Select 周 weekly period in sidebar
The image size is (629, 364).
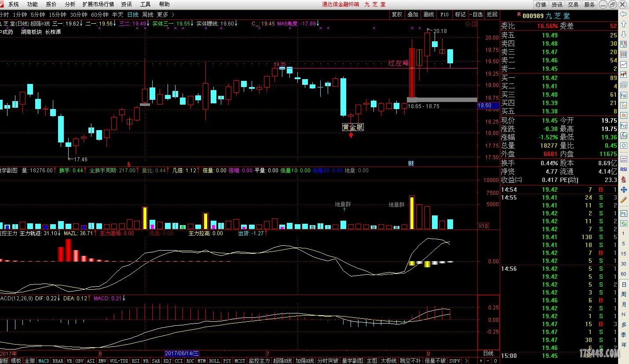pyautogui.click(x=623, y=295)
